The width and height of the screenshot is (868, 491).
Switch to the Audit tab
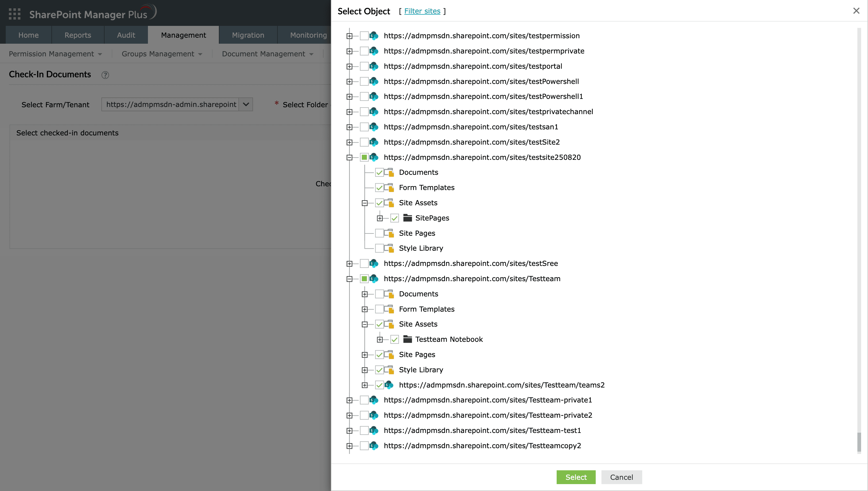pos(126,35)
